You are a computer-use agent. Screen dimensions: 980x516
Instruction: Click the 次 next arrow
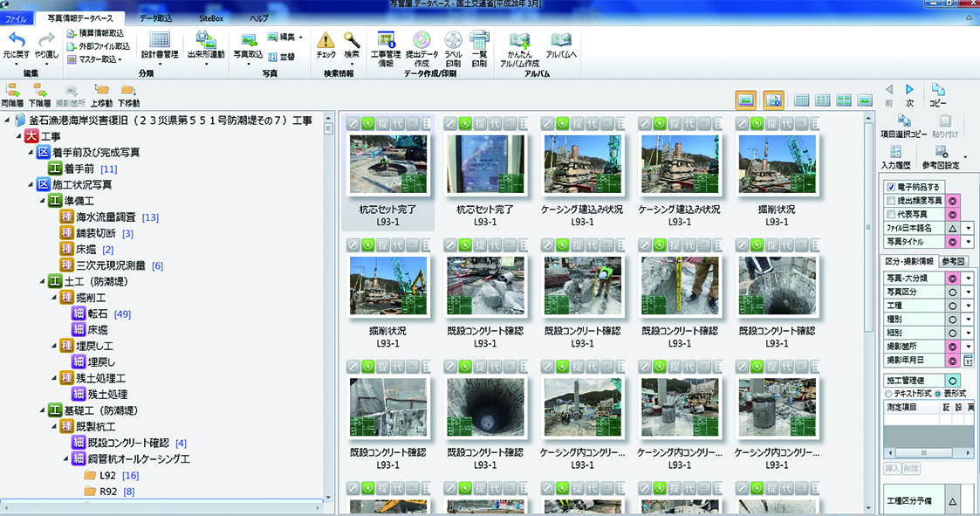point(910,89)
